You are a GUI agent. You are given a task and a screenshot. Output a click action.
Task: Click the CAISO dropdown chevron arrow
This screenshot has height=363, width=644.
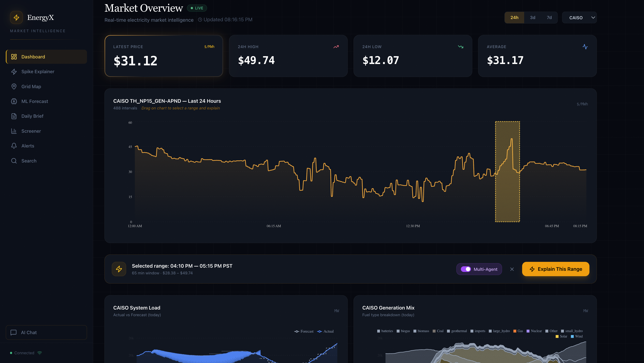(x=593, y=17)
